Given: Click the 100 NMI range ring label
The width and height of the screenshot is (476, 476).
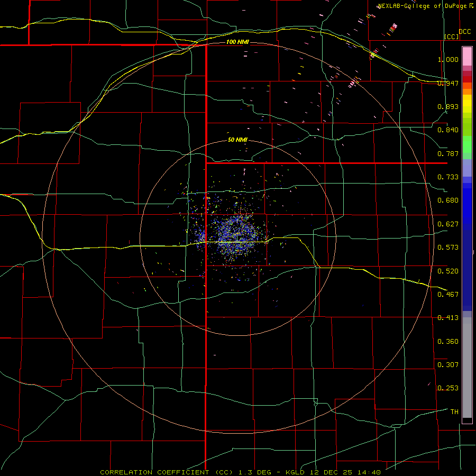Looking at the screenshot, I should 237,42.
